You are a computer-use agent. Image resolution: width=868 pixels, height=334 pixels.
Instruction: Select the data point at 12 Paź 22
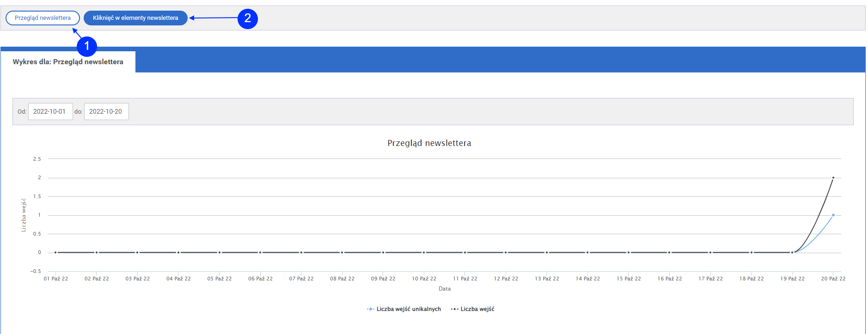506,253
